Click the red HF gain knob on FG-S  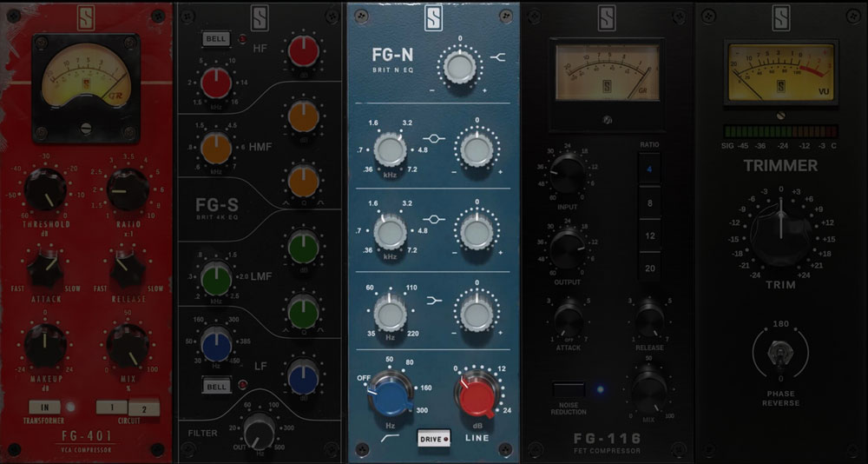(x=302, y=50)
